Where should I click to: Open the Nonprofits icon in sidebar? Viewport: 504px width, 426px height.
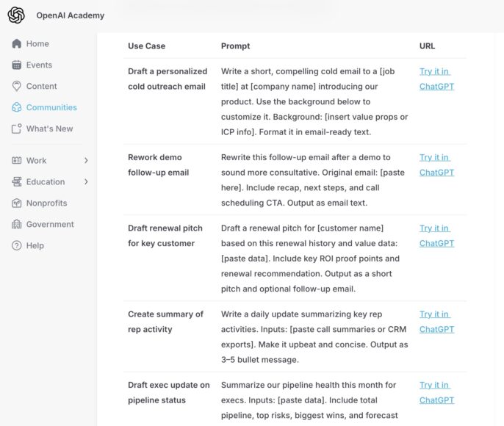(17, 203)
